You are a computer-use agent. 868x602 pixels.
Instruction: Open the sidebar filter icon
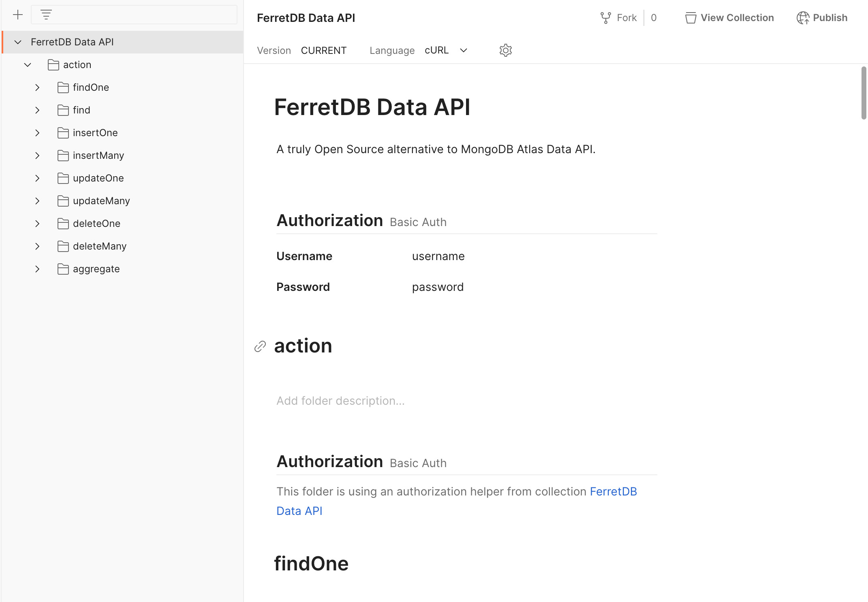pos(47,14)
